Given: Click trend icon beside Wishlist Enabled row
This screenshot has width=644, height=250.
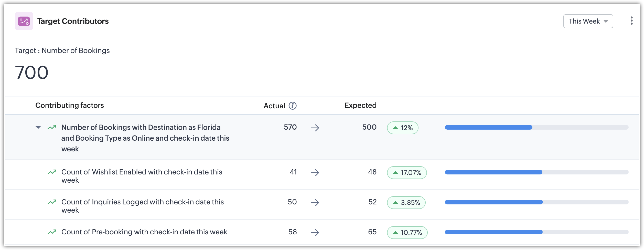Looking at the screenshot, I should (52, 172).
